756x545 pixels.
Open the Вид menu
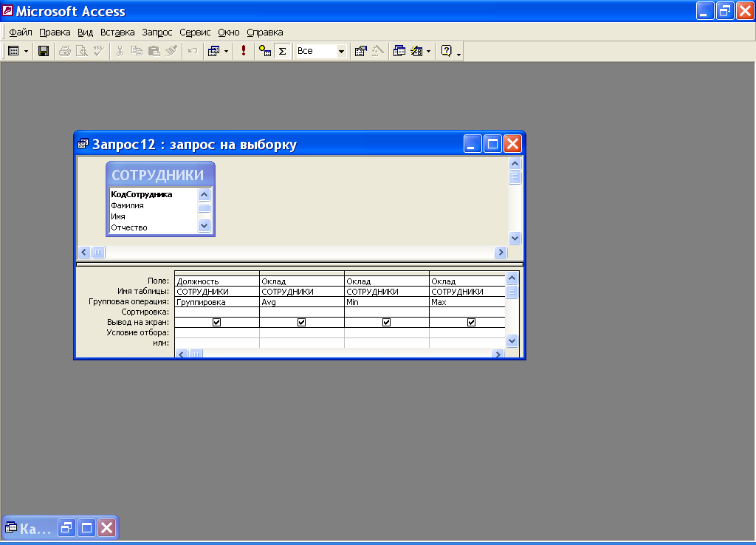(x=86, y=32)
